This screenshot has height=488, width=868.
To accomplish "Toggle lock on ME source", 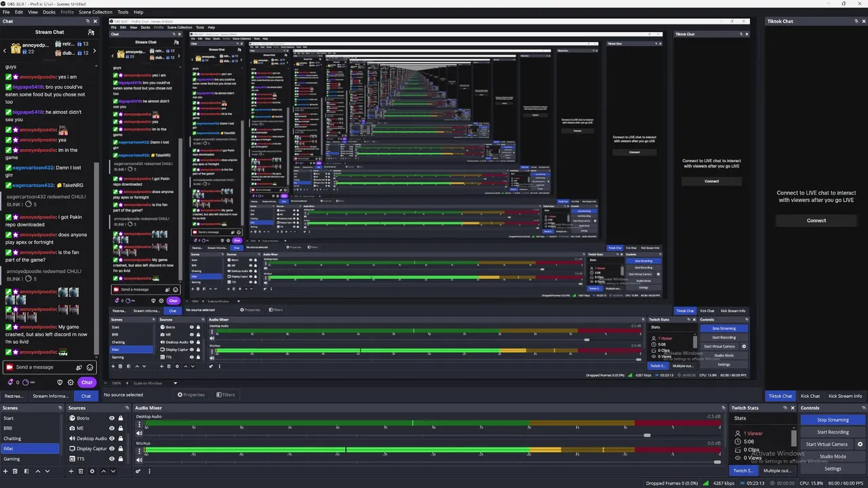I will point(121,428).
